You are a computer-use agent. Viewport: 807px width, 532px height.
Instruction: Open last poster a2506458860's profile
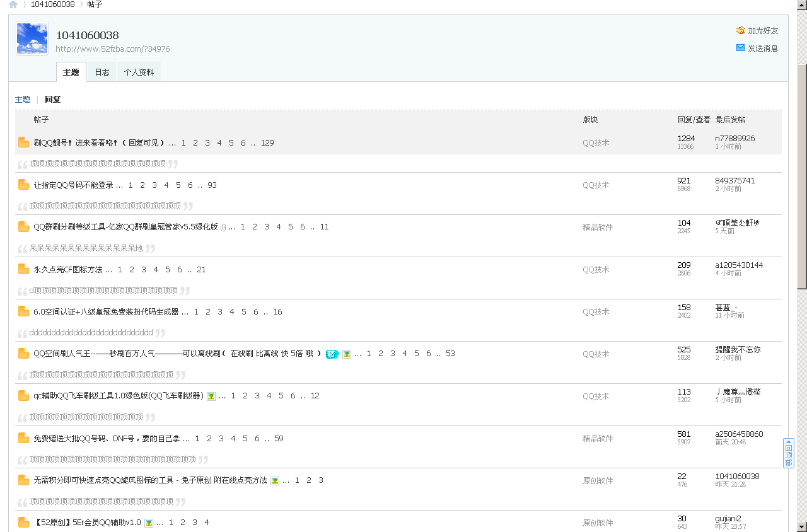point(739,434)
